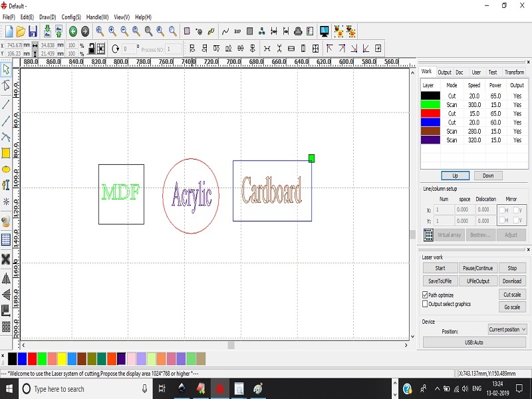
Task: Enable Output select graphics checkbox
Action: click(425, 304)
